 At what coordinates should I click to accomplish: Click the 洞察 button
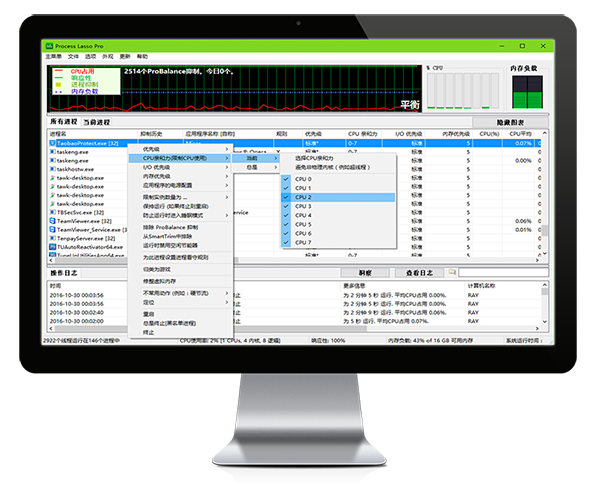tap(365, 273)
